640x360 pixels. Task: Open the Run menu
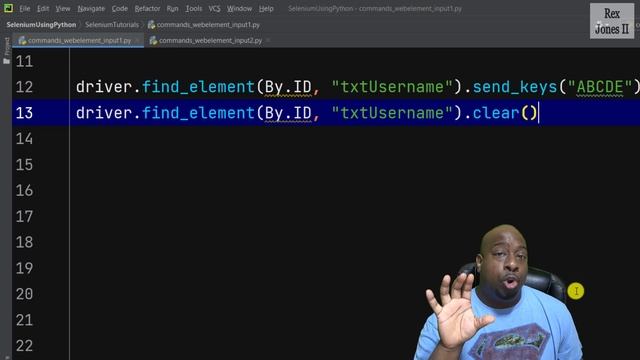[x=172, y=9]
